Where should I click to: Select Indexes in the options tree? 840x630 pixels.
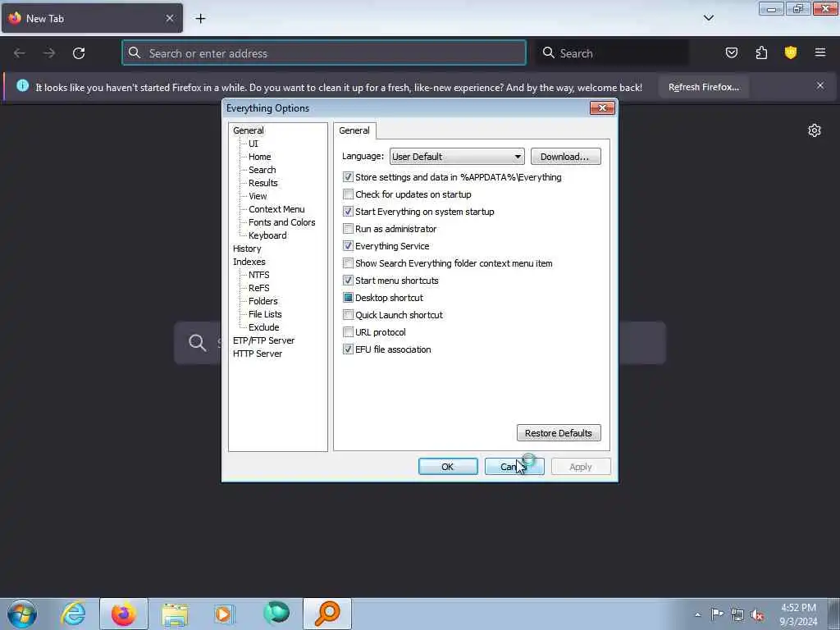[x=249, y=262]
